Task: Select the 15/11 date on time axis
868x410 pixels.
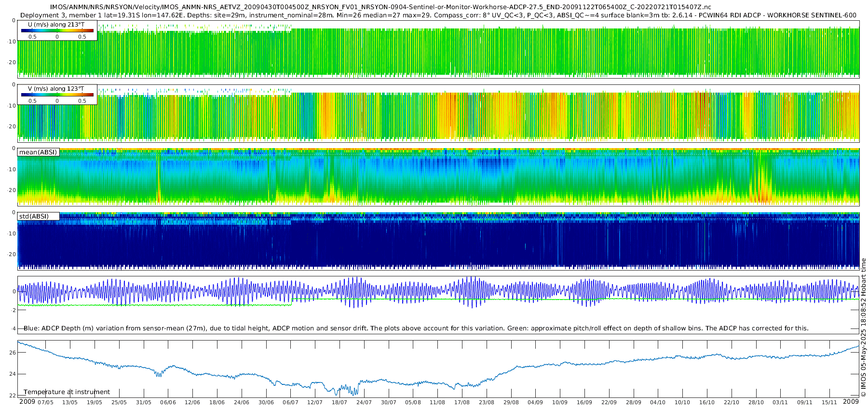Action: tap(829, 402)
